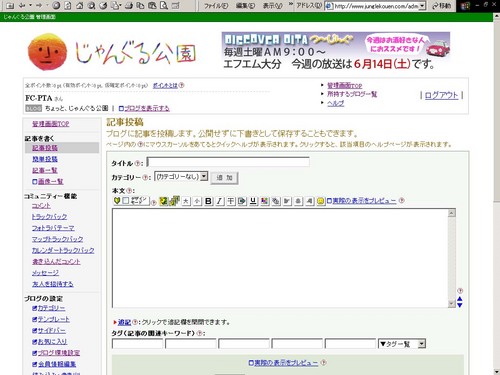Click the ポイントとは help link
500x375 pixels.
[165, 85]
